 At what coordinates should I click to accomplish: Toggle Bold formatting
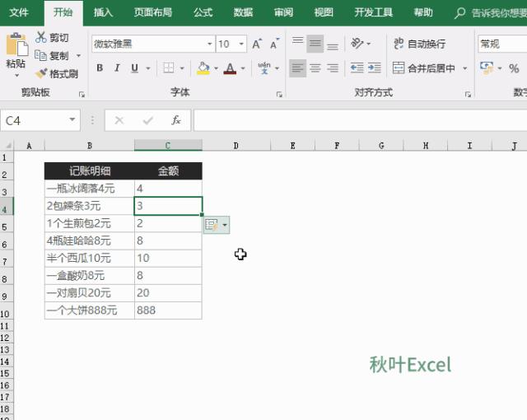pyautogui.click(x=100, y=68)
